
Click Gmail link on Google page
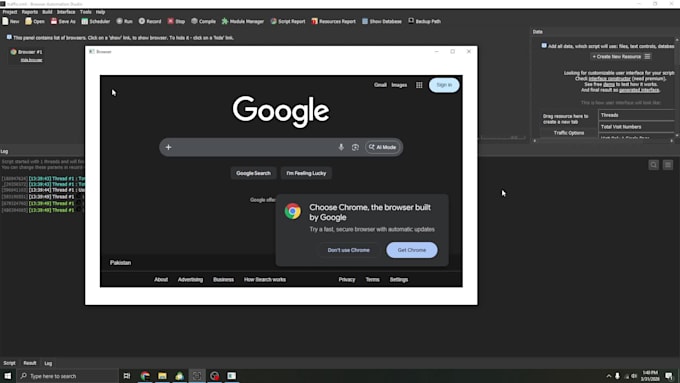click(380, 85)
